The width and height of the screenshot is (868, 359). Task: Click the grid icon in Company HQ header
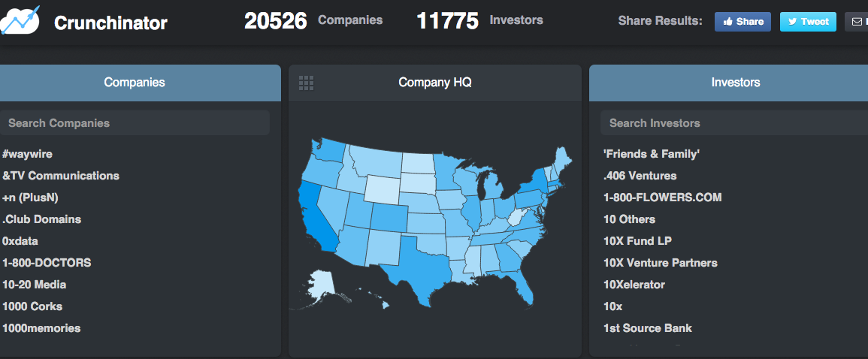(x=306, y=83)
